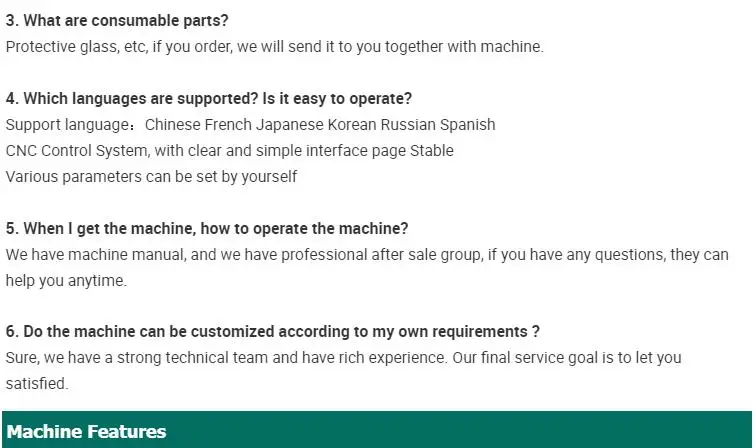Click the 'We have machine manual' answer text
The image size is (753, 448).
click(367, 254)
